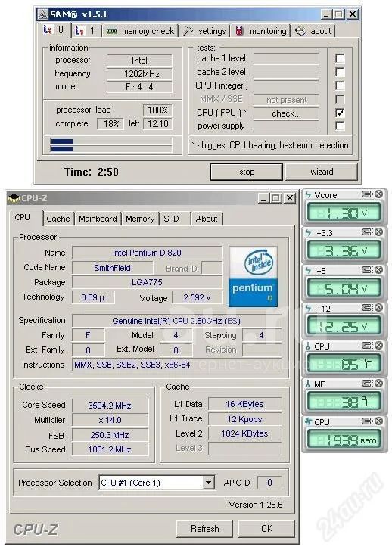Click the 1939 RPM fan speed display
The height and width of the screenshot is (550, 392).
pyautogui.click(x=344, y=440)
